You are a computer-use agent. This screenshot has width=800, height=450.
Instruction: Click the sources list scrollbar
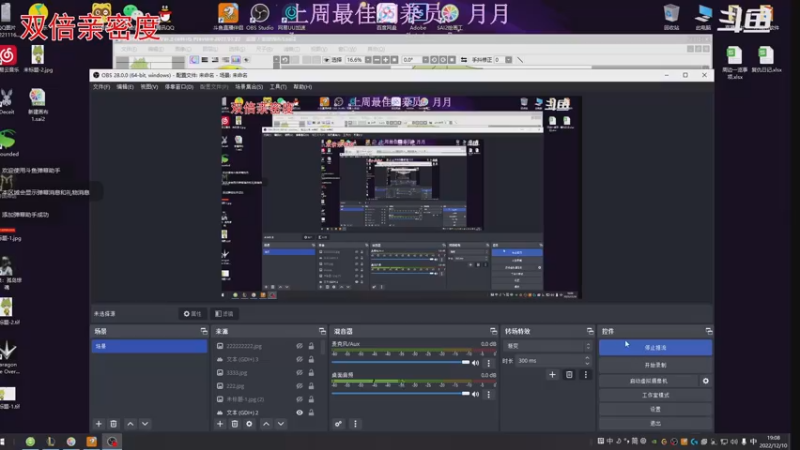323,347
